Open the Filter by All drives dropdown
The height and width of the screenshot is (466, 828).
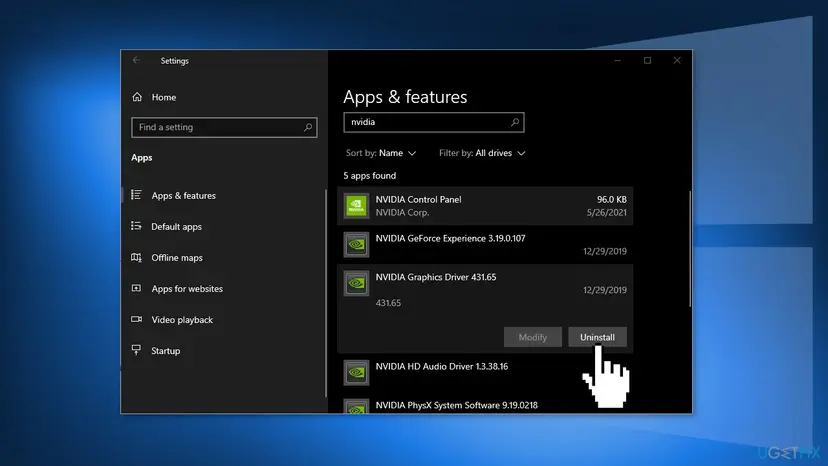[482, 153]
